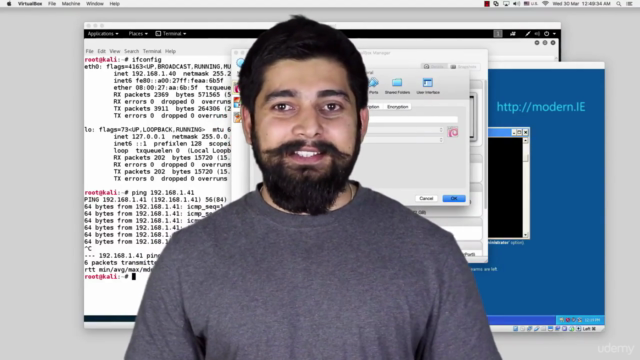Image resolution: width=640 pixels, height=360 pixels.
Task: Expand Kali Places menu
Action: point(138,34)
